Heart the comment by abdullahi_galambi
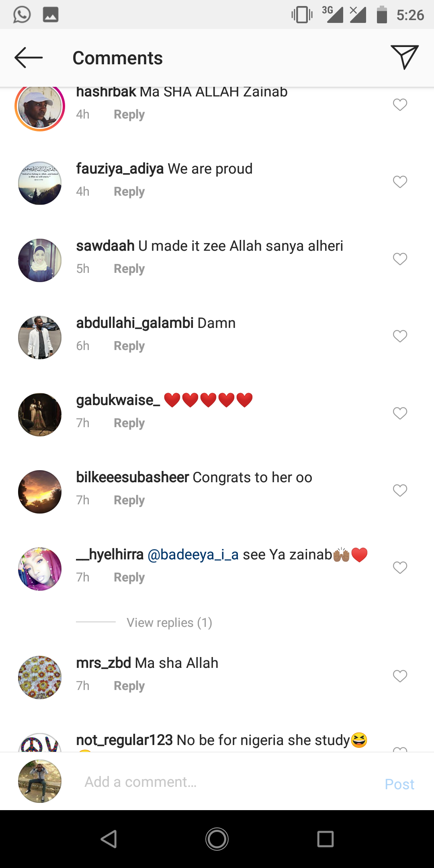434x868 pixels. 400,336
